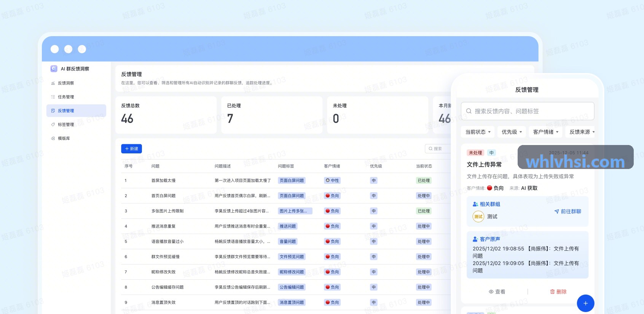Viewport: 644px width, 314px height.
Task: Click the 公告编辑问题 tag in row 8
Action: pos(292,287)
